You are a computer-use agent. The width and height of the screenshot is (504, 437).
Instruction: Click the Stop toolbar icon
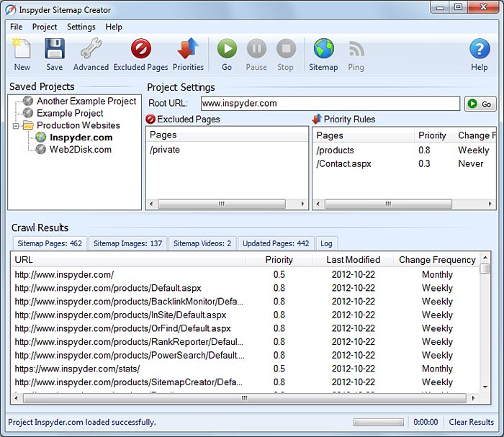pyautogui.click(x=286, y=48)
